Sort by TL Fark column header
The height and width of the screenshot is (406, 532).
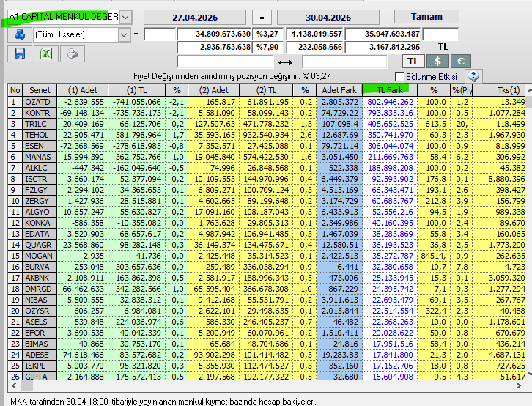pos(390,90)
